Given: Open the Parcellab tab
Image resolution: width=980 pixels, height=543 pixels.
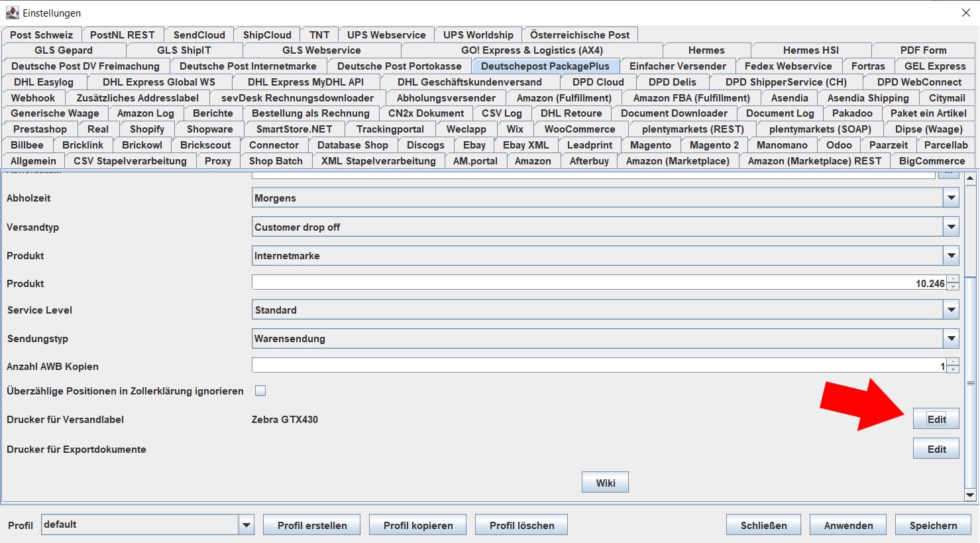Looking at the screenshot, I should (946, 145).
